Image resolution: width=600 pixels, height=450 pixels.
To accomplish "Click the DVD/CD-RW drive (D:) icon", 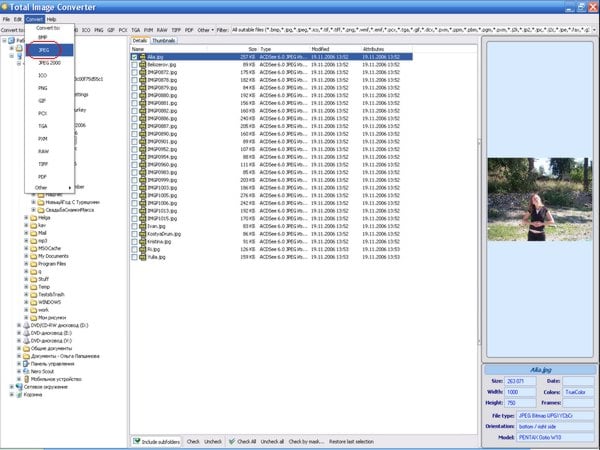I will click(26, 325).
